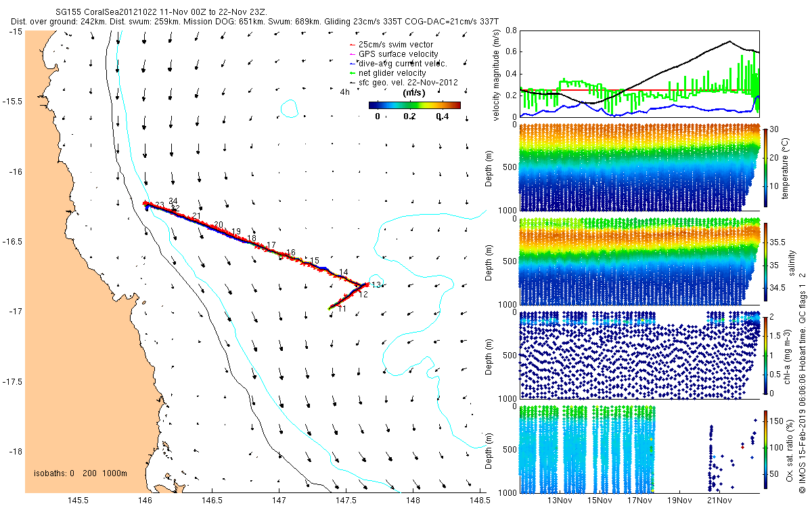Image resolution: width=812 pixels, height=508 pixels.
Task: Click the '148.5' longitude tick label
Action: [479, 501]
